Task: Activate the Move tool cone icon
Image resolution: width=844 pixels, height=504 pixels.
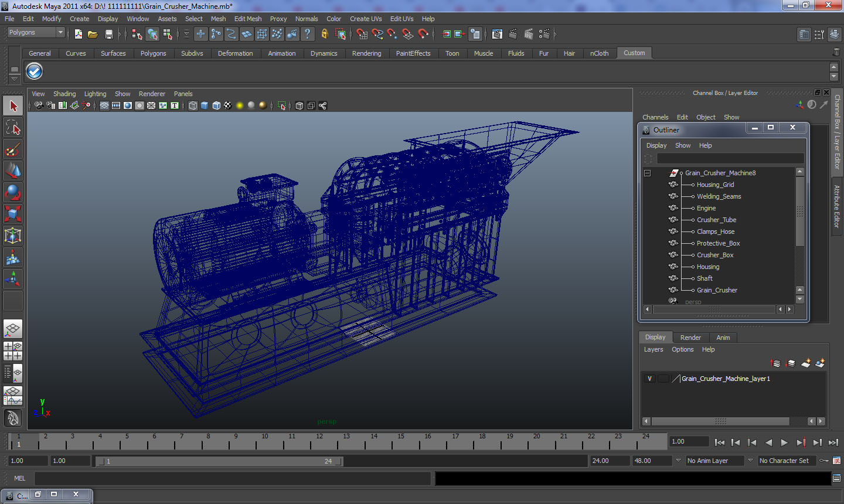Action: 13,171
